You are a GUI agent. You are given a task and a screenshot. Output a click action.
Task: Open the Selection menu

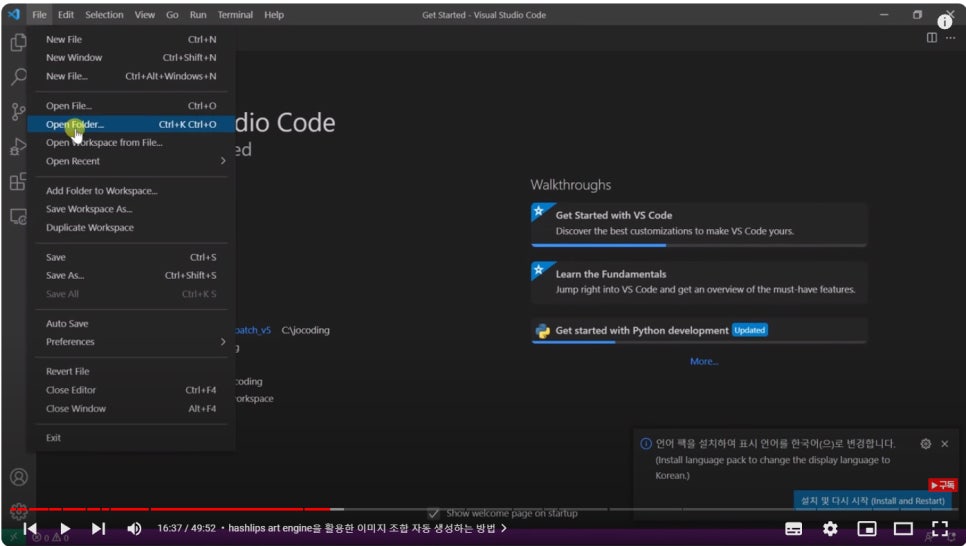pos(104,15)
